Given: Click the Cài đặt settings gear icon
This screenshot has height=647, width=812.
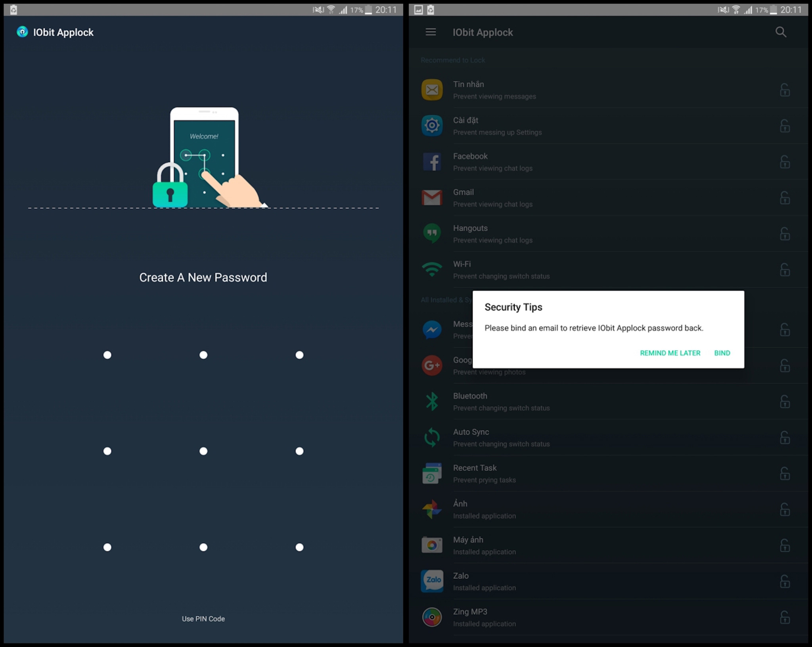Looking at the screenshot, I should 432,126.
